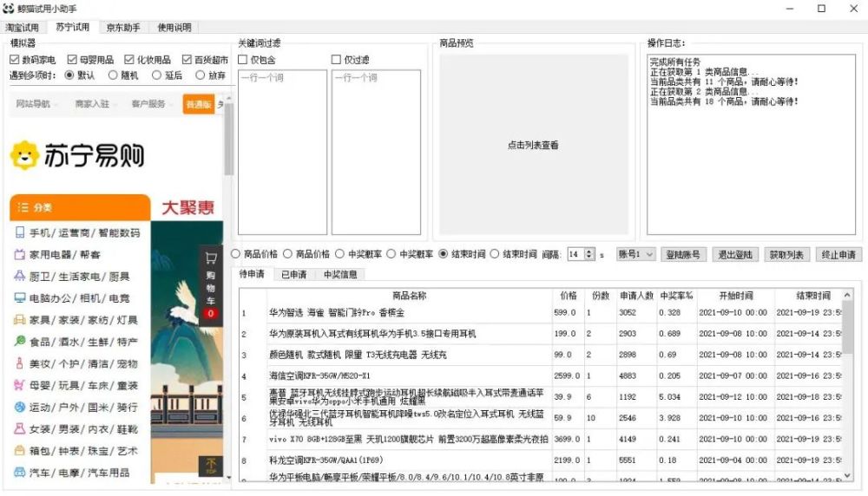Select the 随机 radio option
The height and width of the screenshot is (496, 868).
pos(113,75)
